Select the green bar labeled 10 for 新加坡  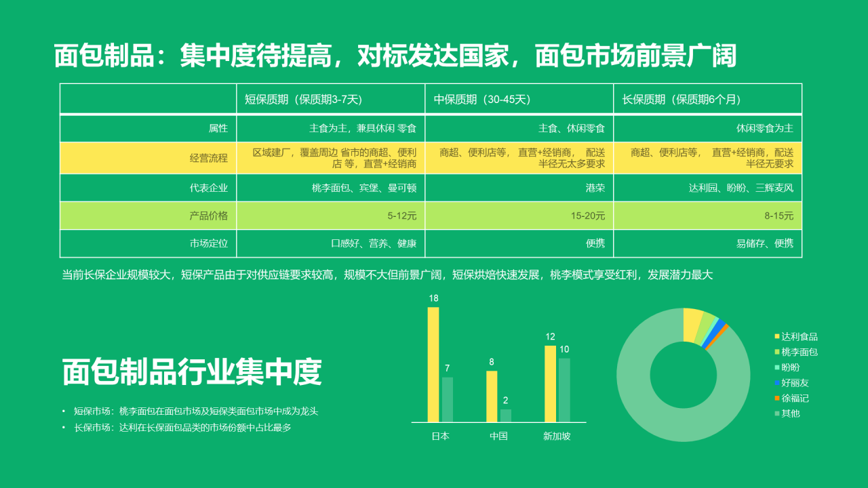(564, 390)
